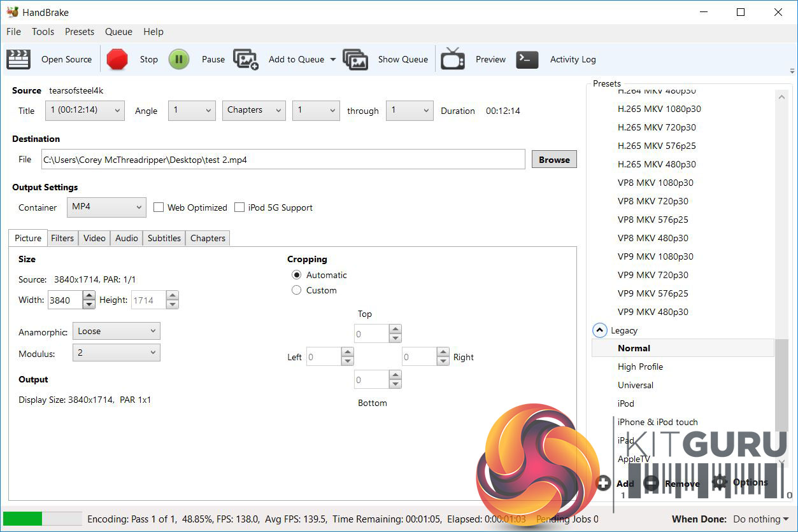This screenshot has height=532, width=798.
Task: Stop the encode with the red Stop icon
Action: [117, 59]
